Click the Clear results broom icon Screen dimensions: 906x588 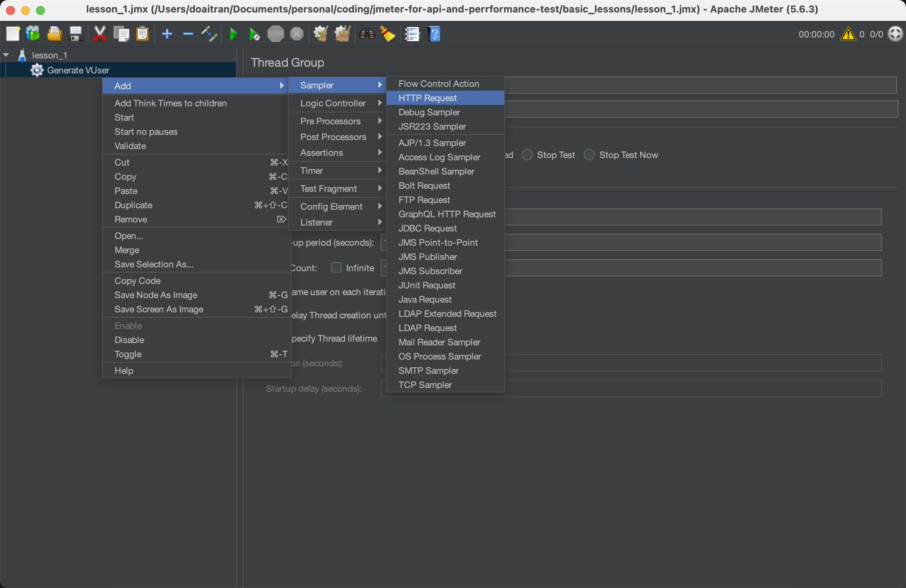[x=320, y=34]
